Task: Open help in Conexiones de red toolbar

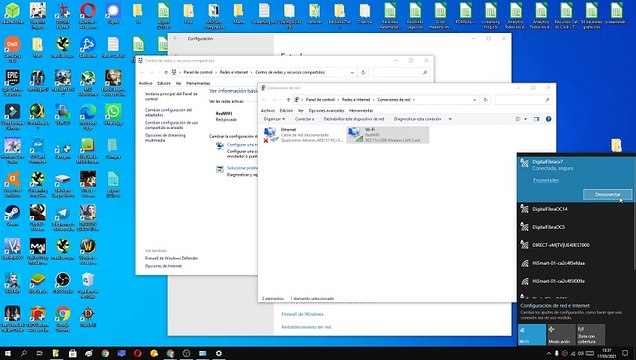Action: pyautogui.click(x=548, y=119)
